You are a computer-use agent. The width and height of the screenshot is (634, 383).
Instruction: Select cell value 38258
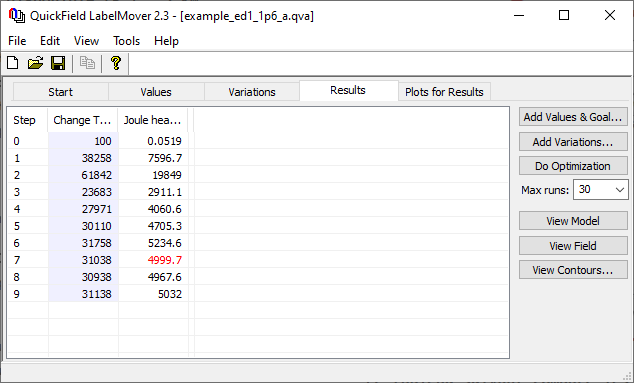[x=96, y=158]
